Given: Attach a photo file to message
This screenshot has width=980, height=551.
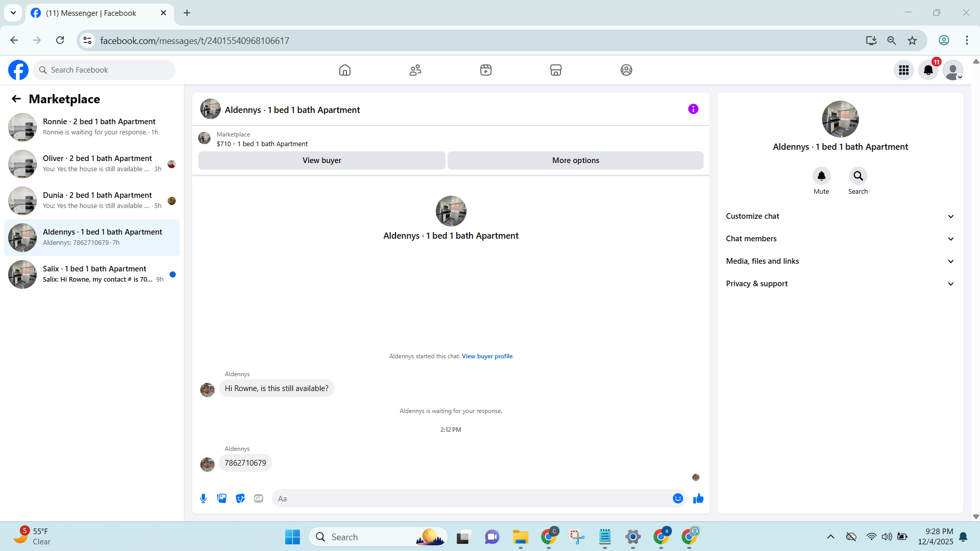Looking at the screenshot, I should tap(222, 498).
